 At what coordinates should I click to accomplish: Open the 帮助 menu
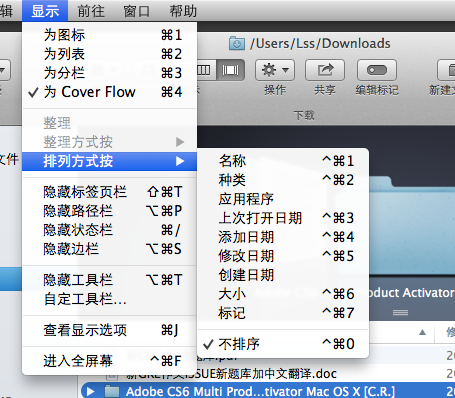(x=183, y=11)
